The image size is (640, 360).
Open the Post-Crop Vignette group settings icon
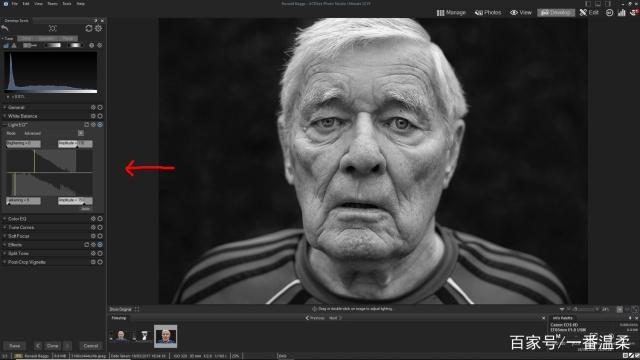click(x=93, y=262)
